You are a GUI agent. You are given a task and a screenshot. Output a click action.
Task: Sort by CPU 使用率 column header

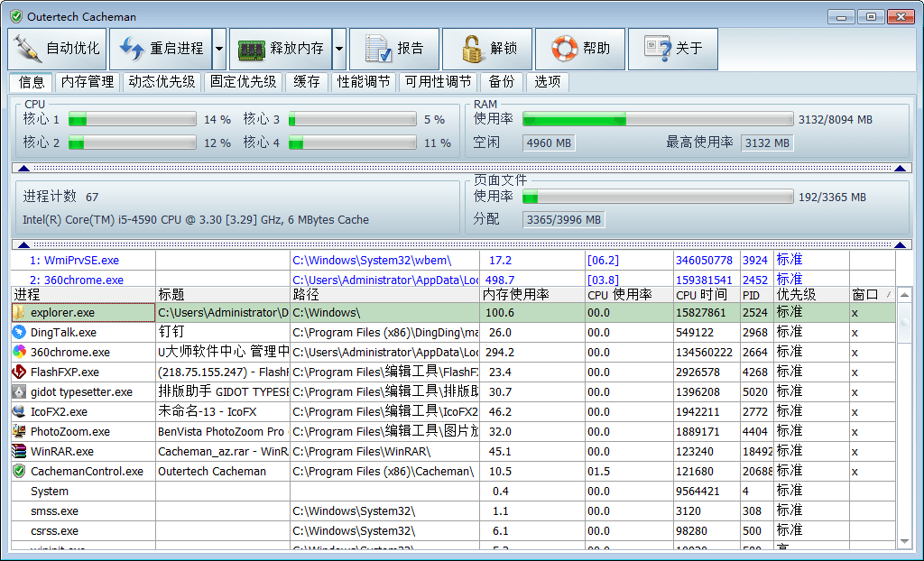629,295
